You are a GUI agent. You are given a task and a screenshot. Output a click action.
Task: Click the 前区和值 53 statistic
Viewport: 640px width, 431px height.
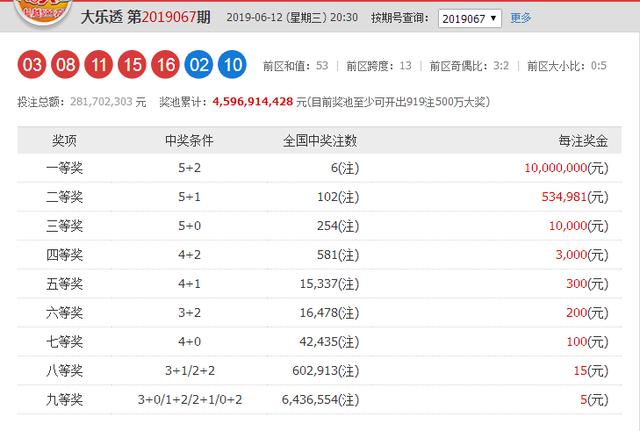click(296, 66)
